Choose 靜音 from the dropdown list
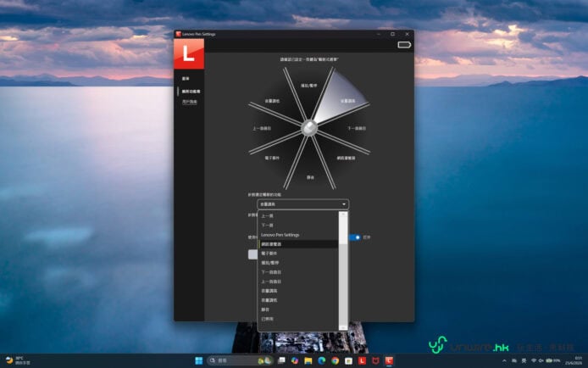This screenshot has width=588, height=368. 297,309
